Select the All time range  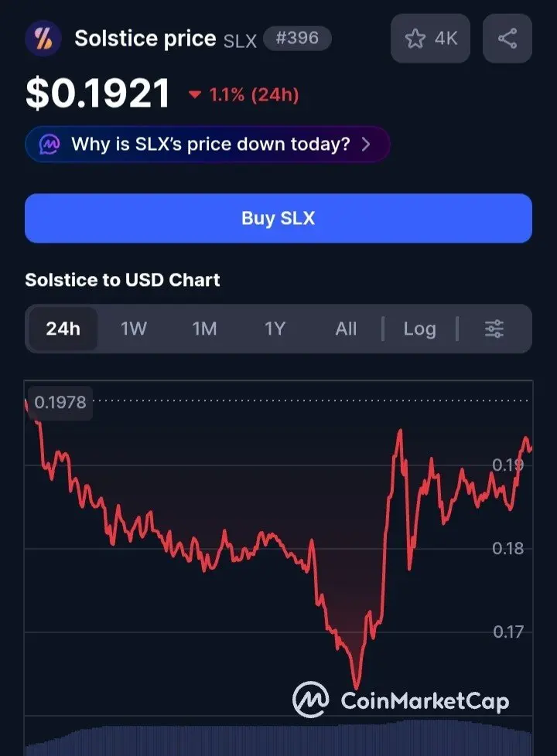346,329
